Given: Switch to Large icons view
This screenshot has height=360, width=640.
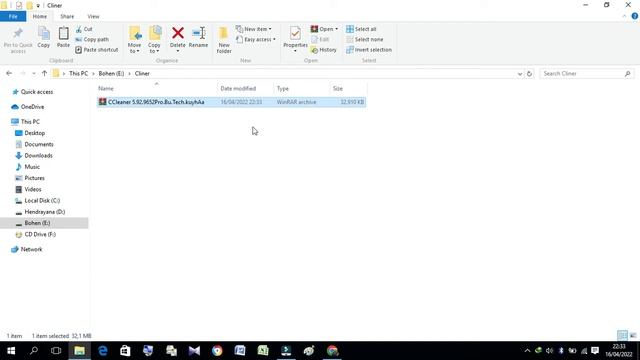Looking at the screenshot, I should pos(633,336).
